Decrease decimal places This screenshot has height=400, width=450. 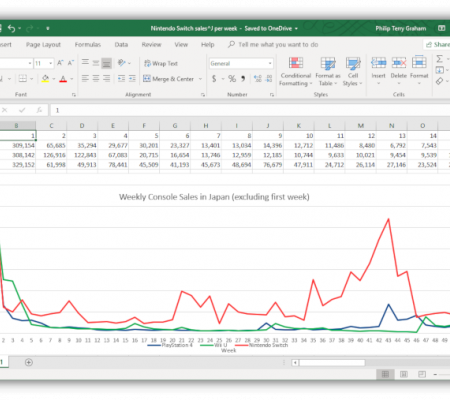[269, 79]
